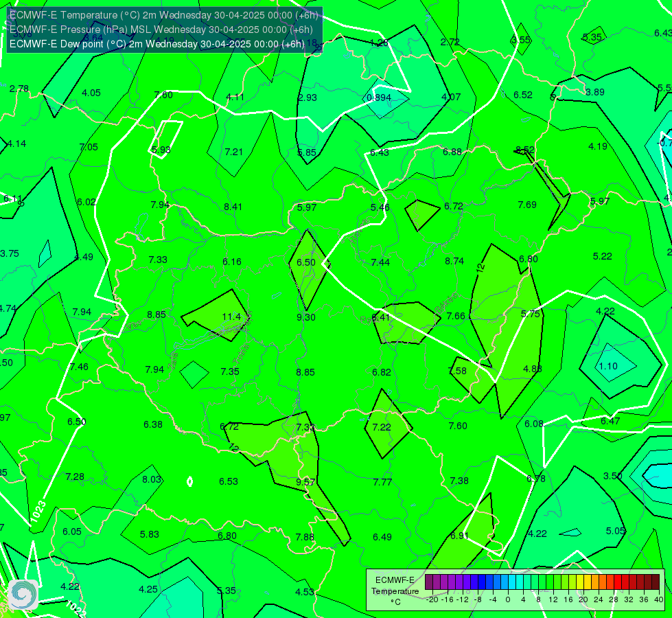Click the map value 2.93

pos(308,98)
